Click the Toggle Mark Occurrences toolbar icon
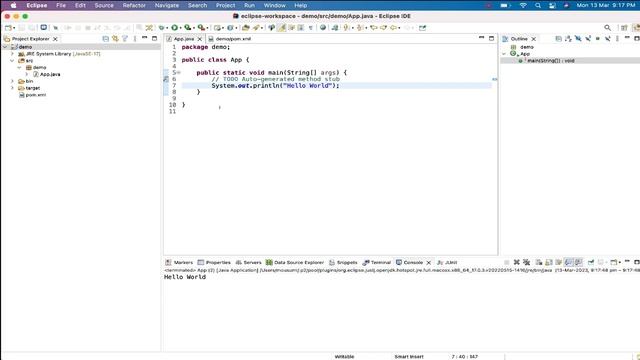The image size is (640, 360). point(282,28)
